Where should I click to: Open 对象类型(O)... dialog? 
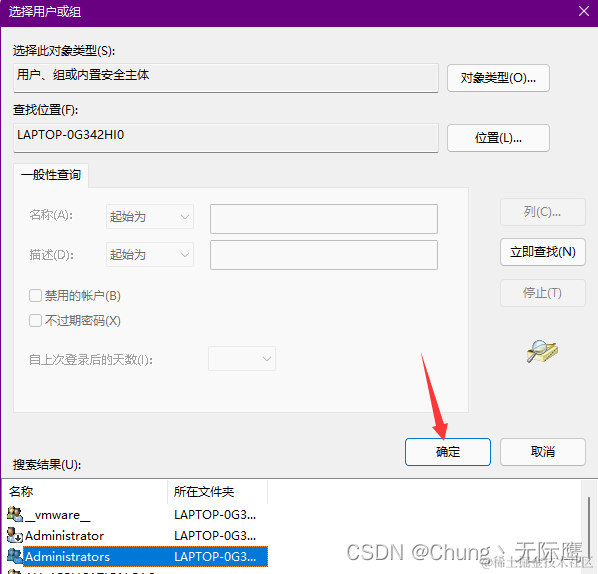tap(498, 78)
